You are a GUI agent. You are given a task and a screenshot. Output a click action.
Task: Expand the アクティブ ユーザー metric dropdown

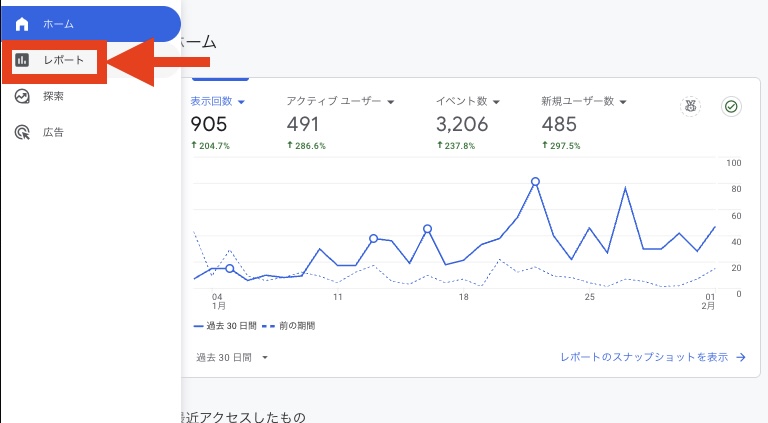point(391,102)
